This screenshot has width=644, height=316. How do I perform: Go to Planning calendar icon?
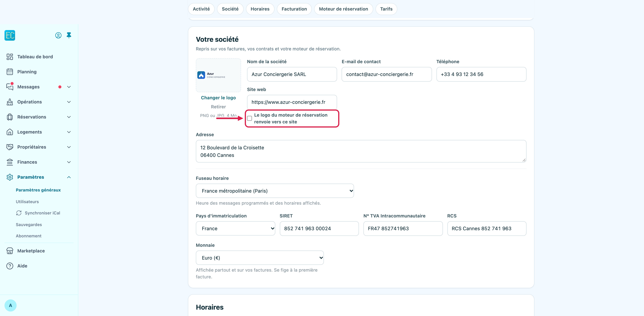pos(10,72)
